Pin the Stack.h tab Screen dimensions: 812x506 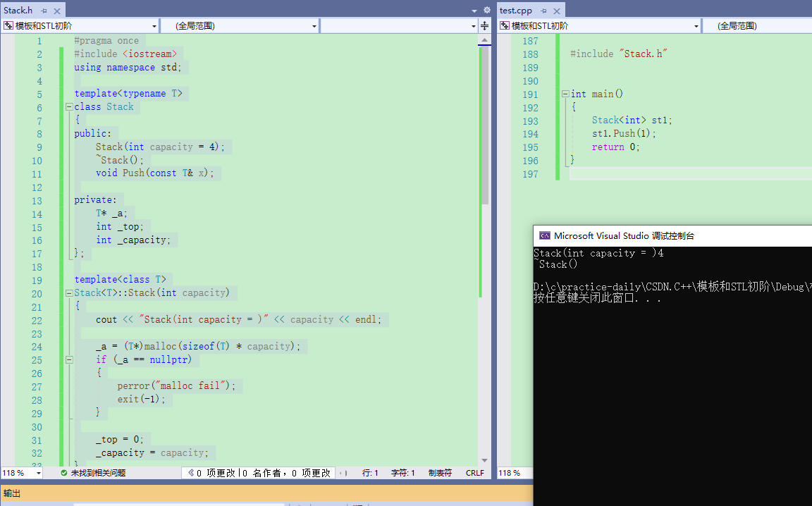44,11
